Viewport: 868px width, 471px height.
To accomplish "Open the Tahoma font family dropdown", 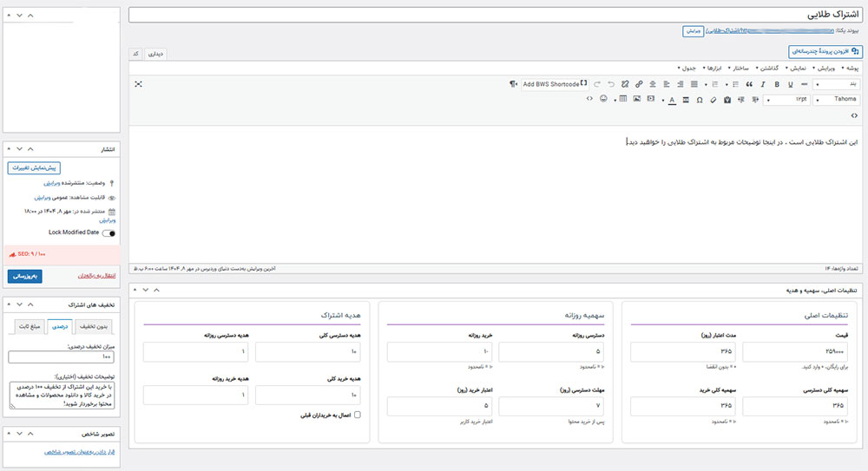I will coord(836,100).
